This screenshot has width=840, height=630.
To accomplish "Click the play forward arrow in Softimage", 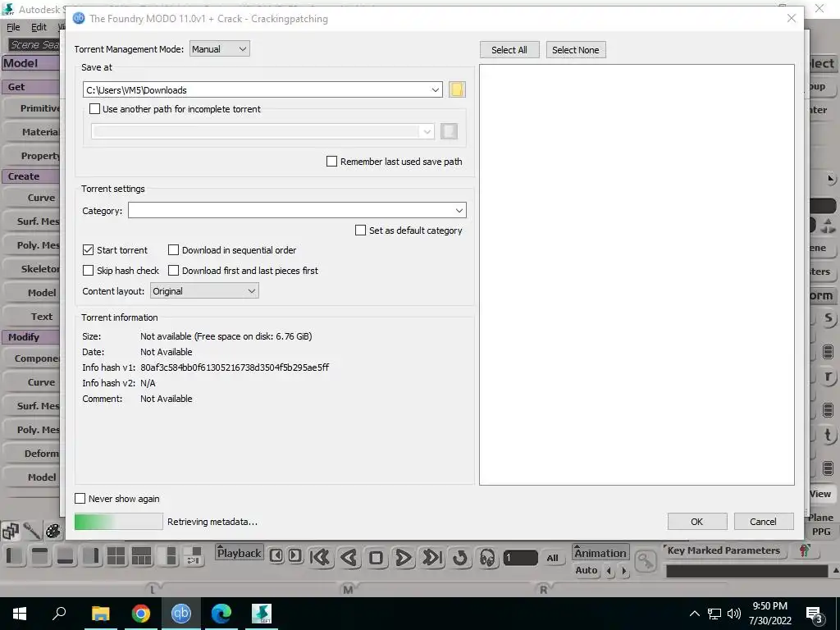I will pos(404,558).
